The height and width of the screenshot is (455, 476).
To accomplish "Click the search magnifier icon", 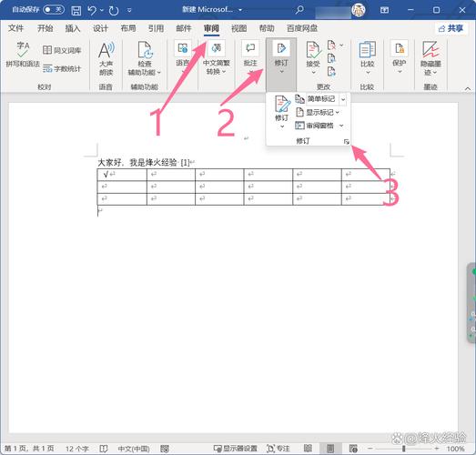I will 299,10.
